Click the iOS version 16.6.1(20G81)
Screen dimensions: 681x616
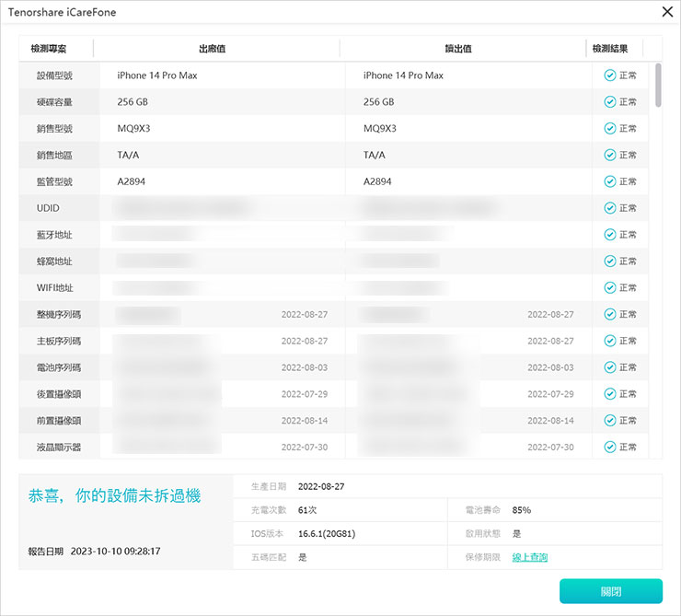coord(327,533)
